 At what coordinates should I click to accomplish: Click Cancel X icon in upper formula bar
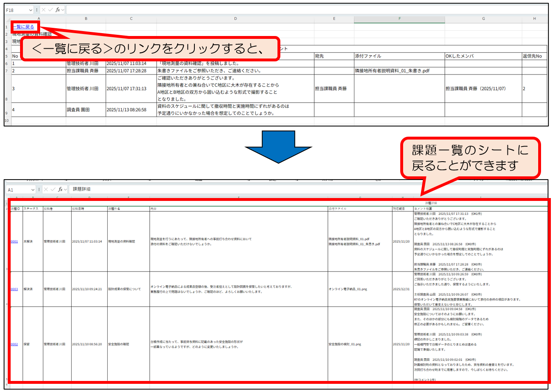click(x=44, y=10)
